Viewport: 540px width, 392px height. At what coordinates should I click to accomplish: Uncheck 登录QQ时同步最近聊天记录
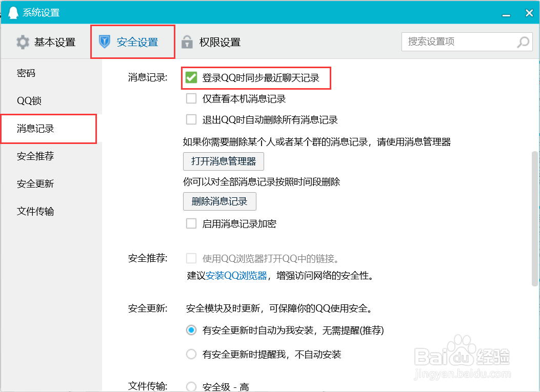click(x=192, y=78)
